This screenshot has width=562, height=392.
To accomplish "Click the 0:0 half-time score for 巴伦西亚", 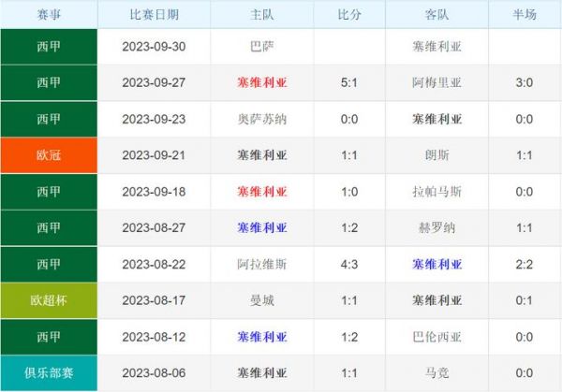I will [524, 337].
